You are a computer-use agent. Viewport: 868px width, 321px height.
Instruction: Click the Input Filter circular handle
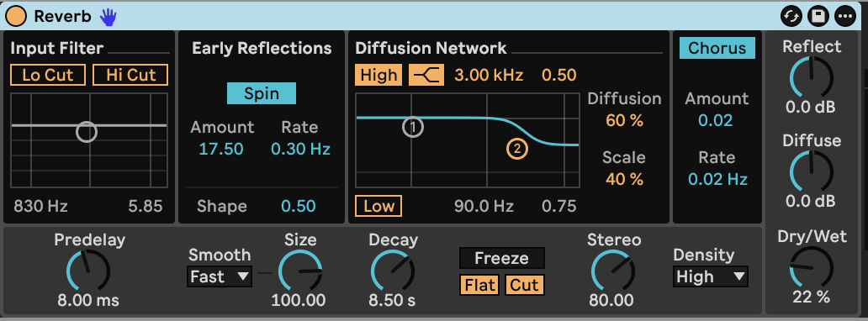point(87,132)
